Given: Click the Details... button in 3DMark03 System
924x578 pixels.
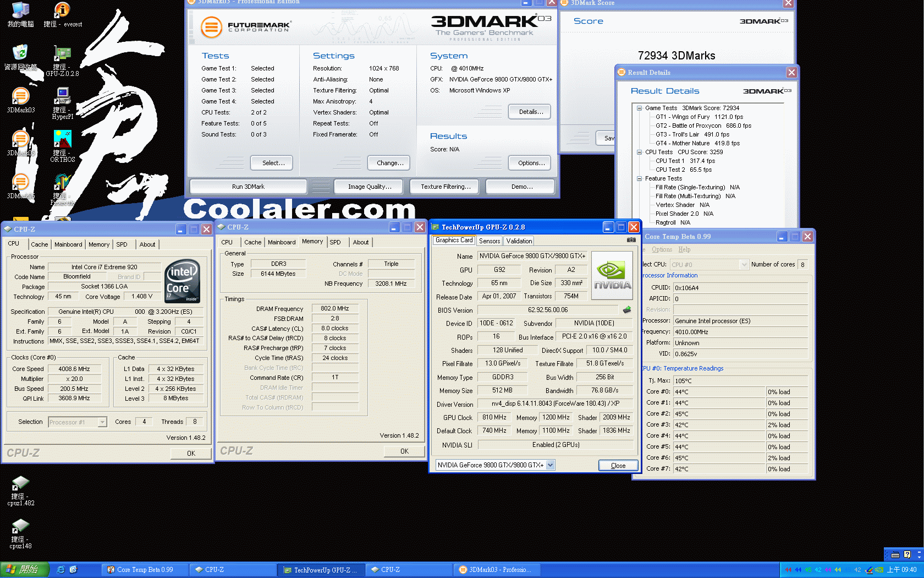Looking at the screenshot, I should pos(530,112).
